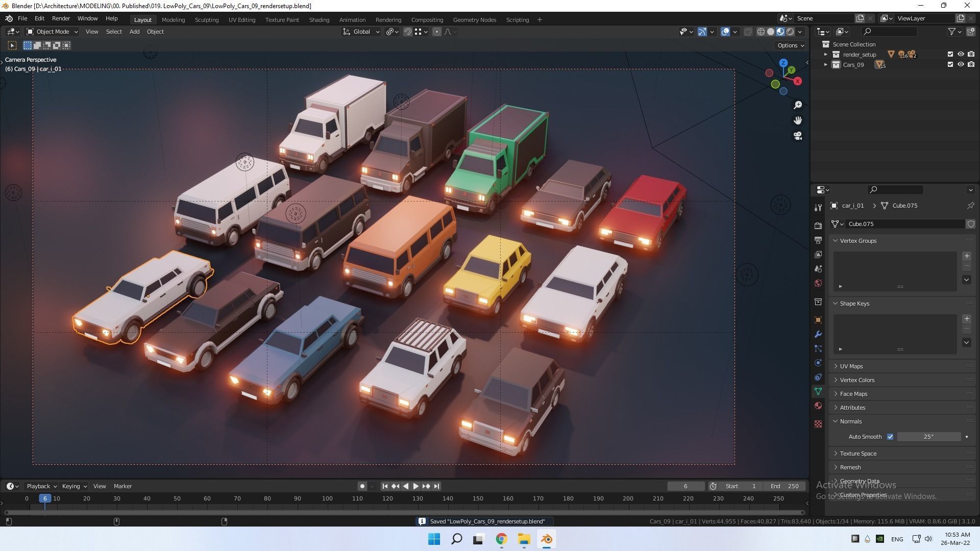This screenshot has height=551, width=980.
Task: Open Chrome from the Windows taskbar
Action: pos(501,539)
